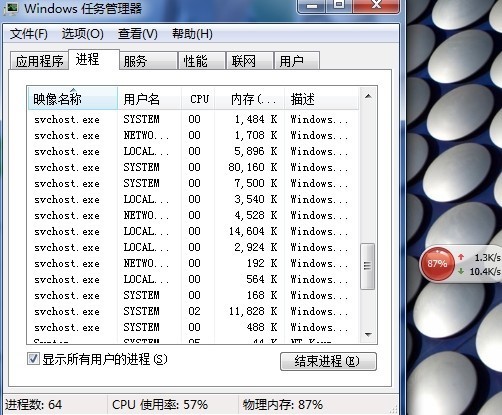Open the 查看(V) menu
Screen dimensions: 502x415
(x=138, y=34)
